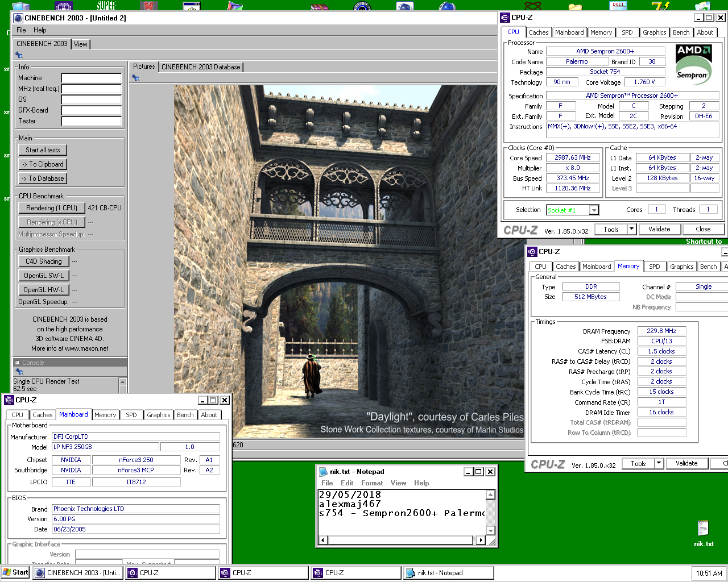Click the GFX-Board input field
The image size is (728, 582).
[92, 110]
